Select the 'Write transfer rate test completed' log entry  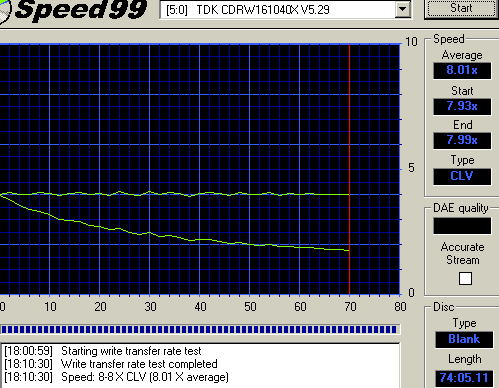(x=111, y=364)
